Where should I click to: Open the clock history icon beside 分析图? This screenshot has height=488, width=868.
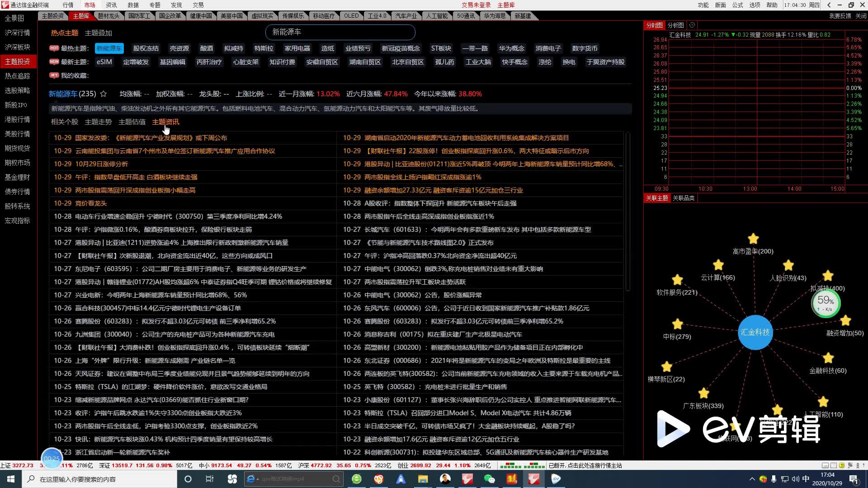[x=692, y=25]
